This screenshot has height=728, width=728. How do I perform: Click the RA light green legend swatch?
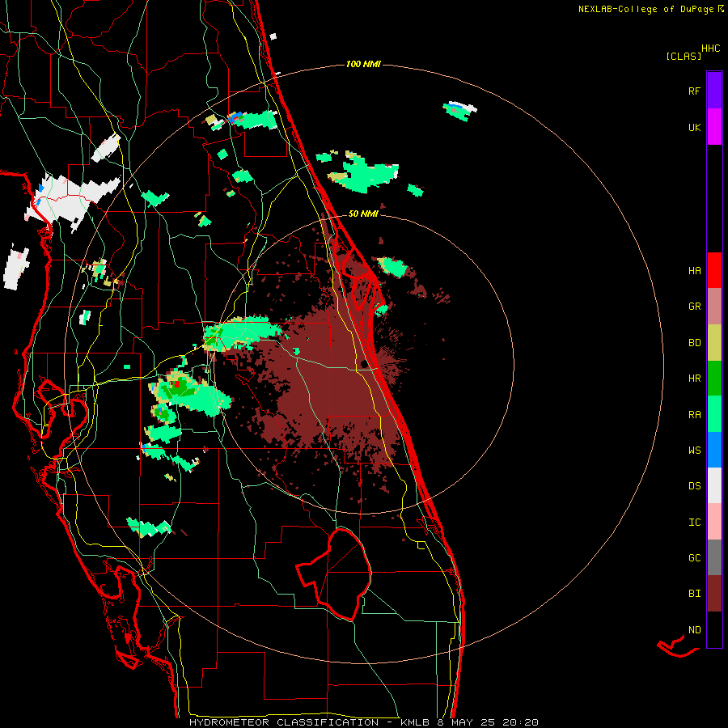click(x=714, y=413)
